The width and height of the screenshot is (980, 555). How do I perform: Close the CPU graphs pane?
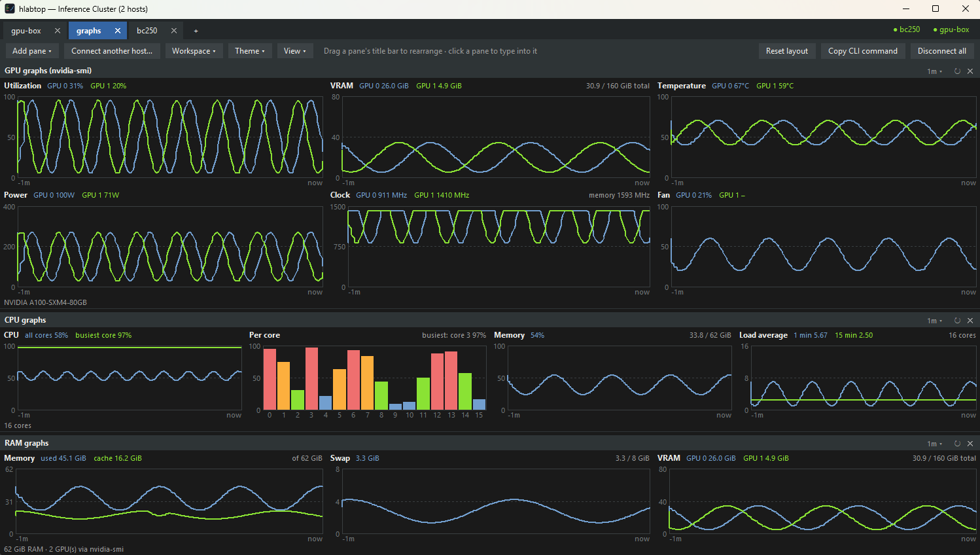click(x=970, y=321)
